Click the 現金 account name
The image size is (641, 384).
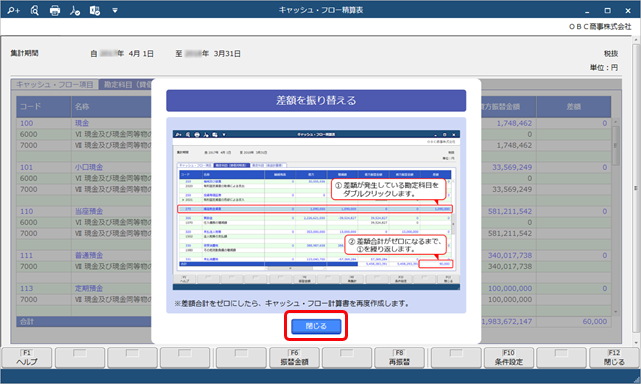[x=82, y=123]
